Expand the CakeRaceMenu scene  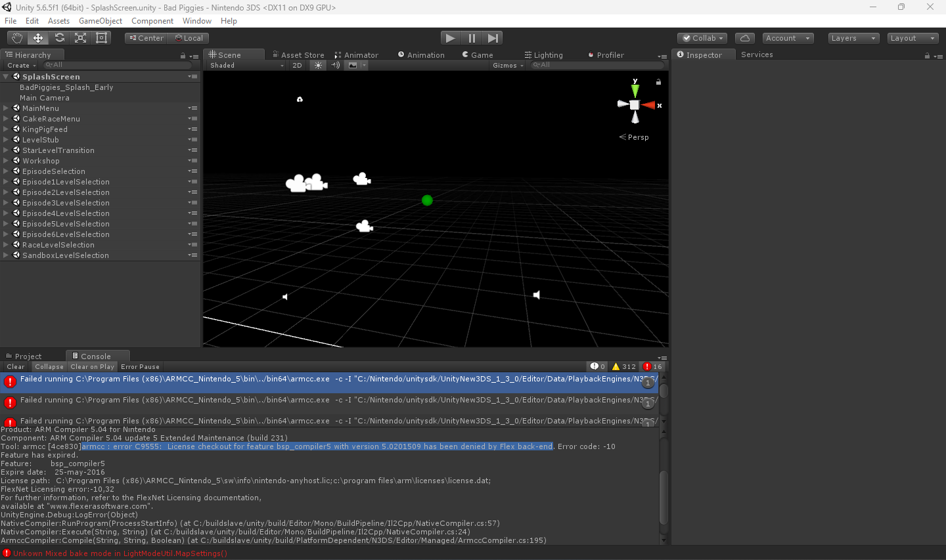point(6,119)
